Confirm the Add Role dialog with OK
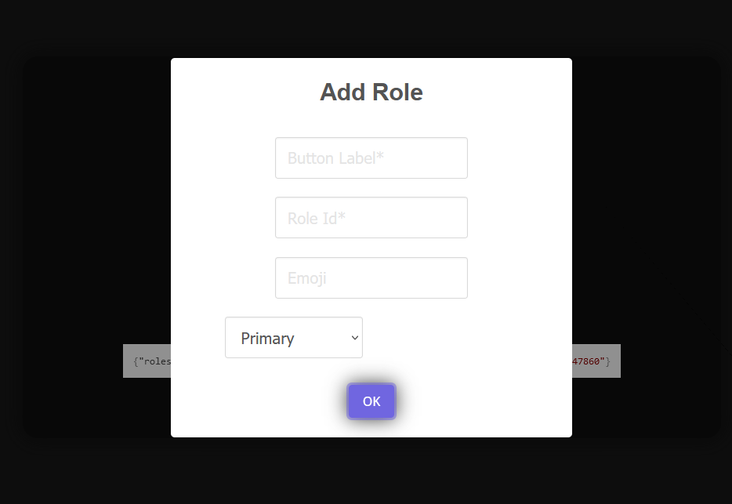The image size is (732, 504). pyautogui.click(x=371, y=401)
